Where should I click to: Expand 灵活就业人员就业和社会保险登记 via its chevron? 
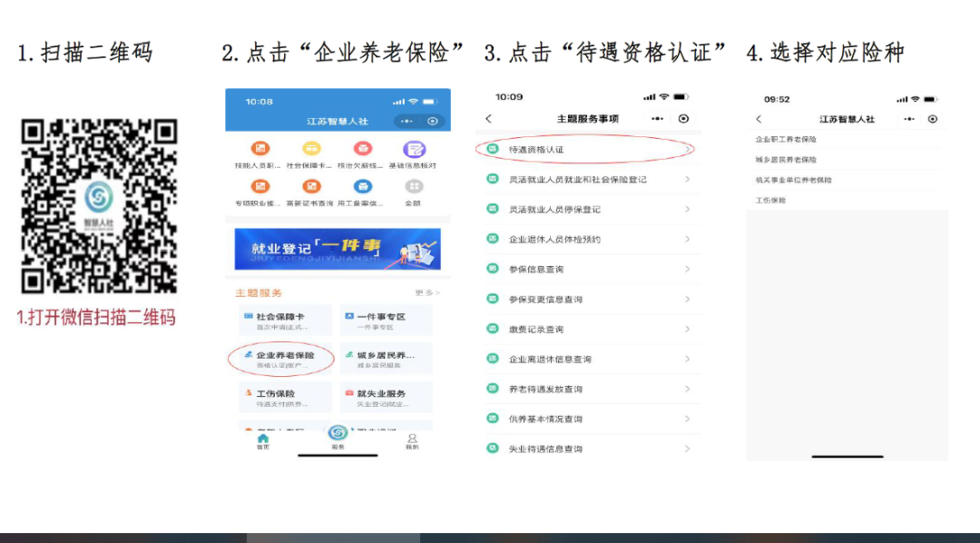(687, 180)
